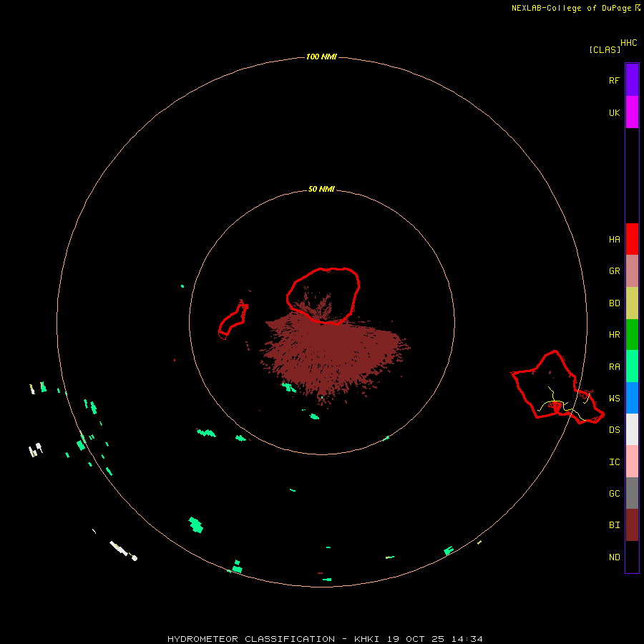Click the 'BD' legend label
The width and height of the screenshot is (644, 644).
[614, 303]
